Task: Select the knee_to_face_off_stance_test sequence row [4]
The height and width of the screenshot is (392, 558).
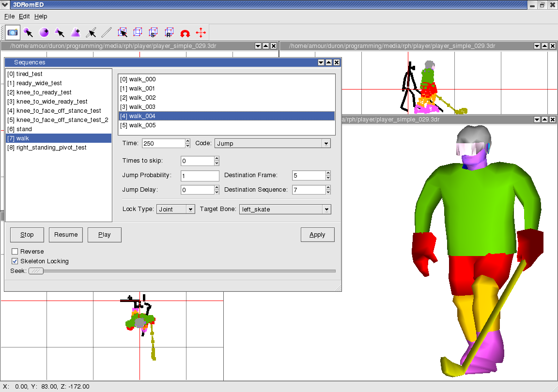Action: [59, 111]
